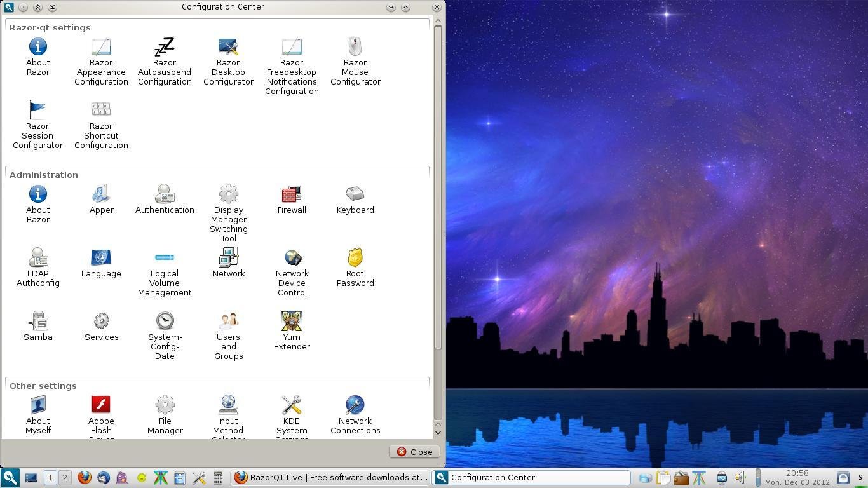Viewport: 868px width, 488px height.
Task: Open KDE System Settings
Action: tap(292, 417)
